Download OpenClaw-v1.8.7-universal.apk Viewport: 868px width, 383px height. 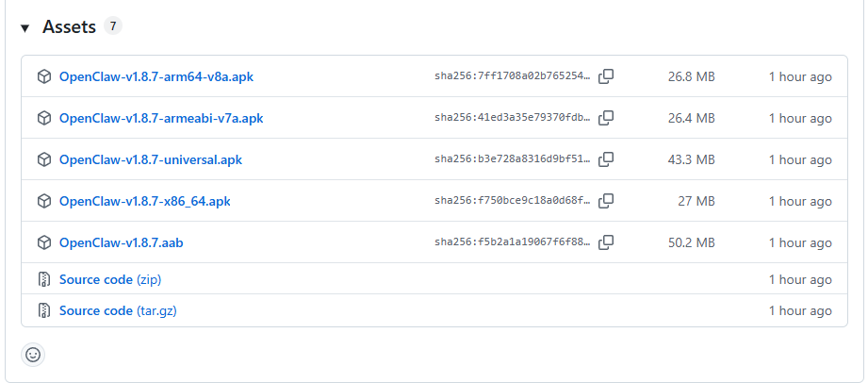point(150,159)
